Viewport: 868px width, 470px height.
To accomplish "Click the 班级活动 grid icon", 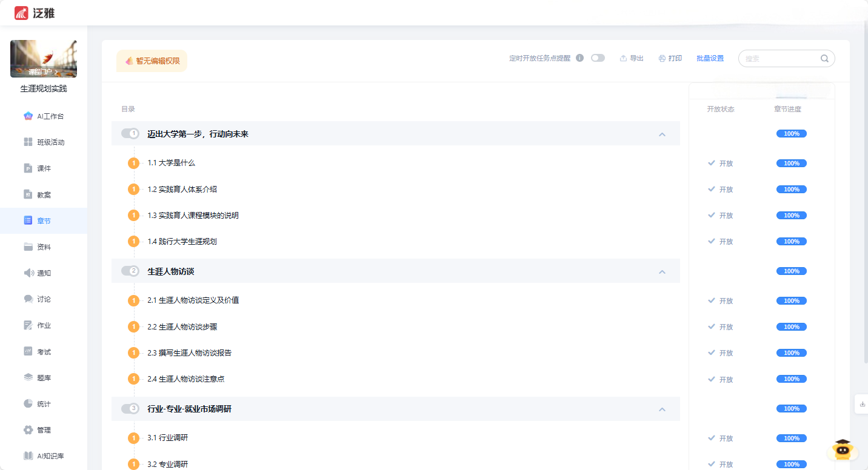I will pyautogui.click(x=28, y=142).
